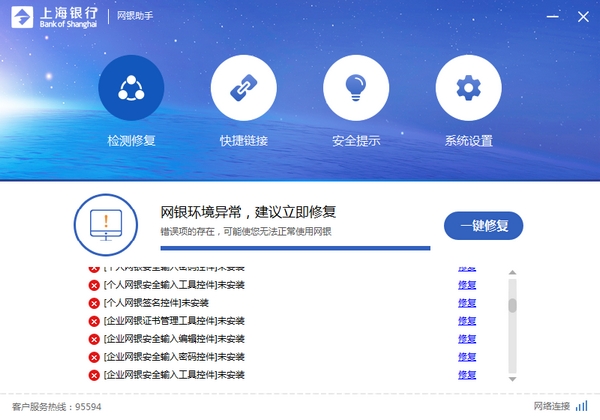Click the 网银助手 title text
Screen dimensions: 600x420
(135, 16)
